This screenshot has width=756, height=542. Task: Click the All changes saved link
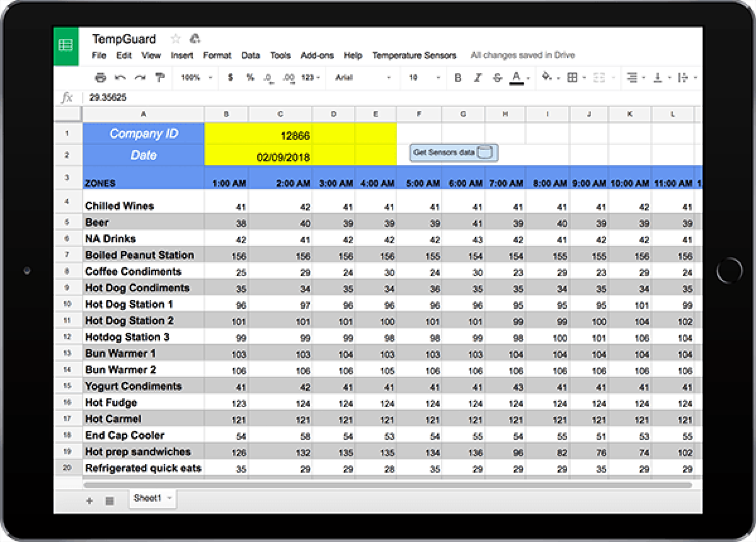point(522,55)
